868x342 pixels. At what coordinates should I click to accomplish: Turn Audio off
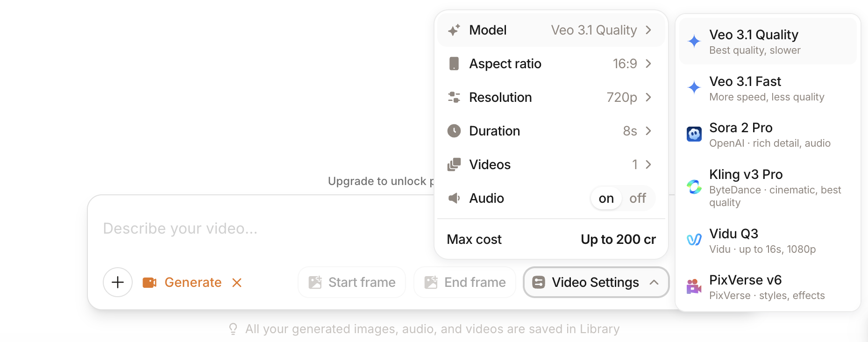pyautogui.click(x=637, y=198)
